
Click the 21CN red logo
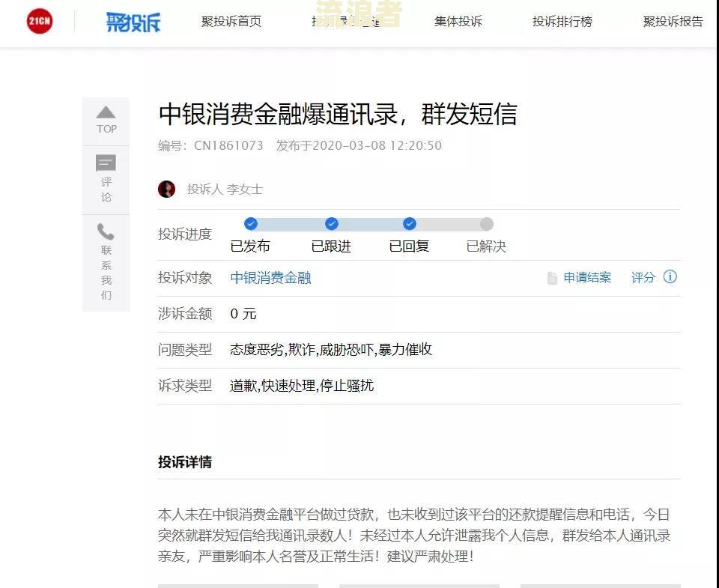(40, 21)
